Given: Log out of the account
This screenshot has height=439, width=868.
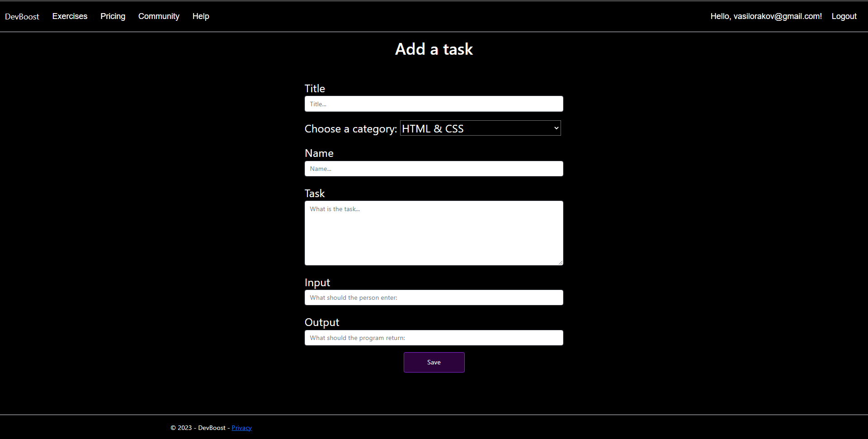Looking at the screenshot, I should (844, 16).
